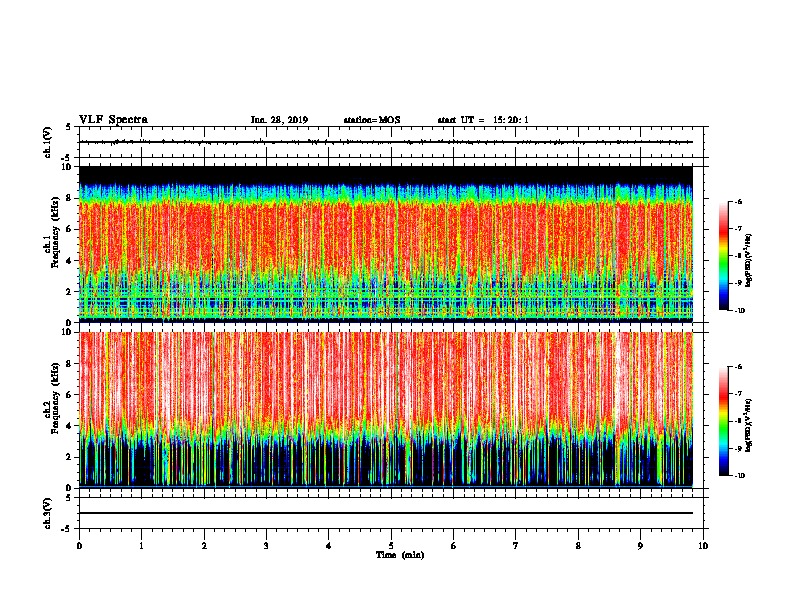
Task: Click time axis tick label "10"
Action: click(x=703, y=546)
